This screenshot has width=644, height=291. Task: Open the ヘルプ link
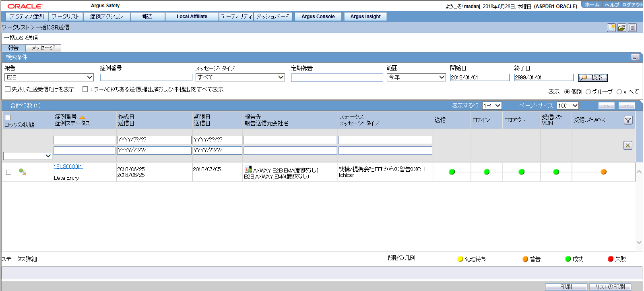[612, 5]
